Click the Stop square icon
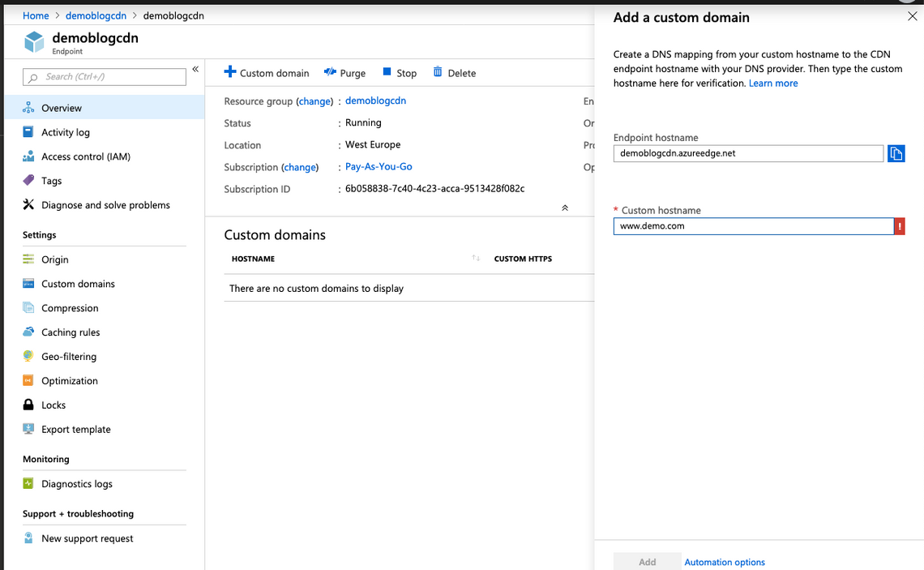Screen dimensions: 924x570 [387, 72]
